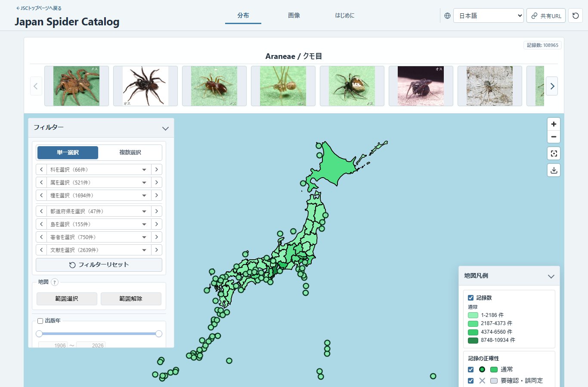The width and height of the screenshot is (588, 387).
Task: Toggle the 要確認・誤同定 checkbox
Action: pyautogui.click(x=470, y=381)
